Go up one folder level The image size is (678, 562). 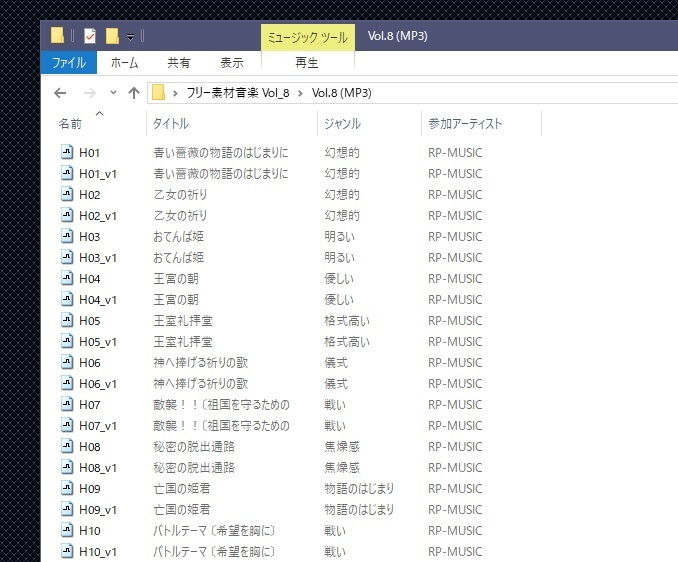134,93
